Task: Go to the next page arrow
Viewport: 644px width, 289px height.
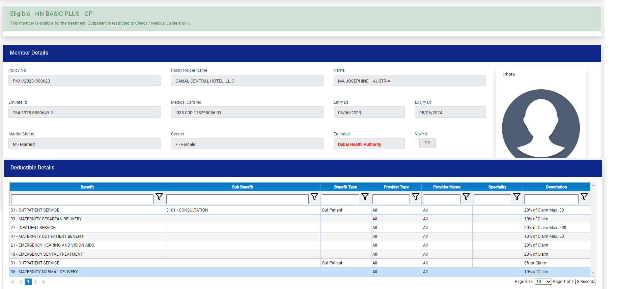Action: click(36, 282)
